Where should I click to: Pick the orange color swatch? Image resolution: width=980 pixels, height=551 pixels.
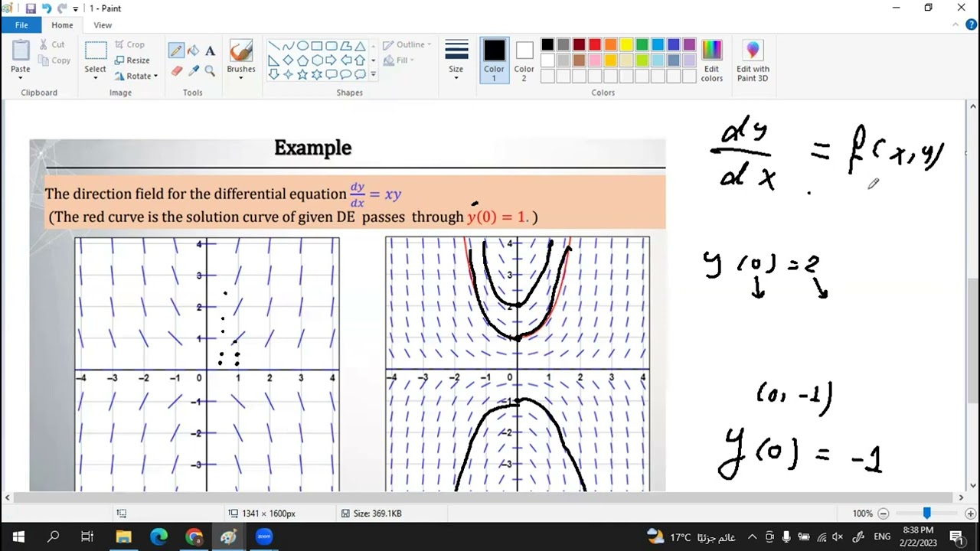pos(611,45)
